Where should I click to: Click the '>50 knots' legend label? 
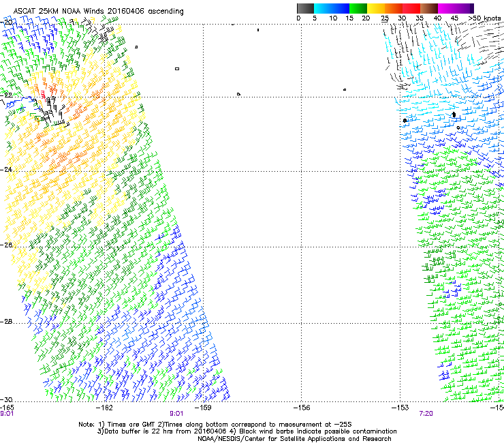pos(484,18)
